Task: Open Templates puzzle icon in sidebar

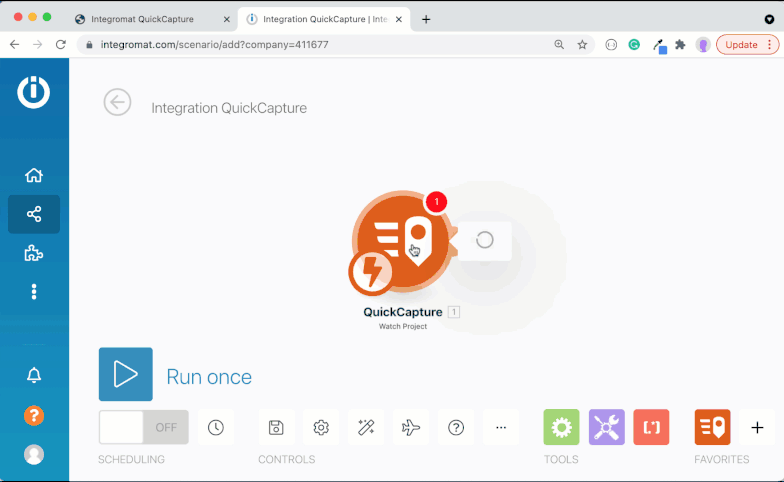Action: tap(34, 253)
